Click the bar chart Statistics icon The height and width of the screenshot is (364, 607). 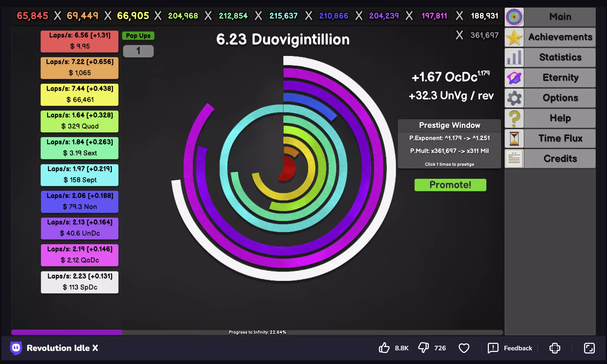coord(514,57)
